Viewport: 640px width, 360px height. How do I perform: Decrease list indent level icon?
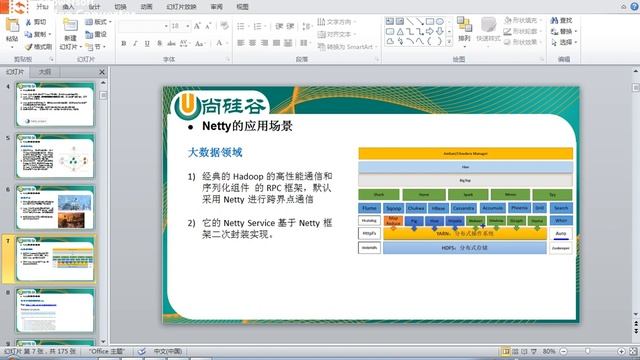click(279, 26)
